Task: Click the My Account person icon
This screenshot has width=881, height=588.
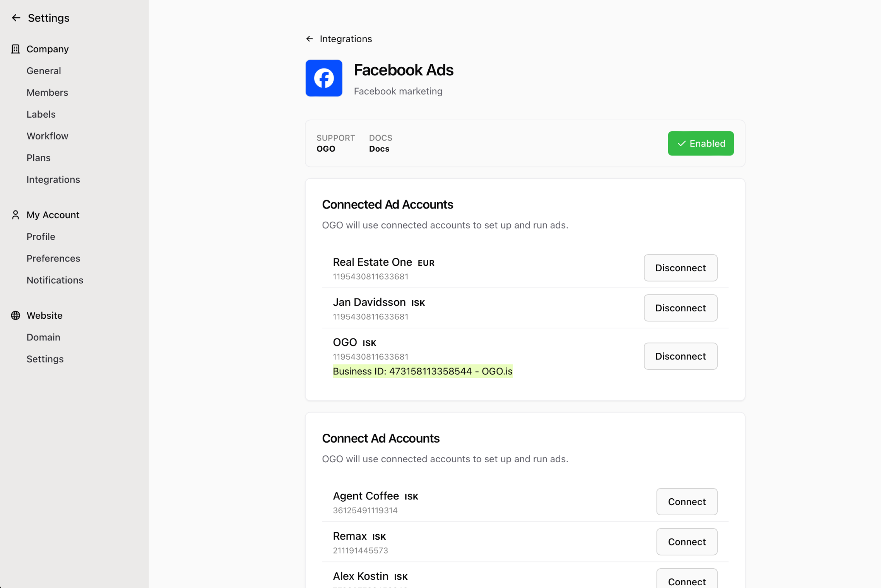Action: [15, 215]
